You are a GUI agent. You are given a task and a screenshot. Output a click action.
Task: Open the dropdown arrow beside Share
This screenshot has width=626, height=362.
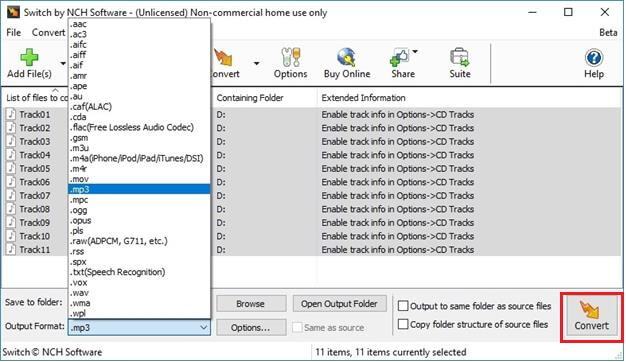[x=415, y=51]
